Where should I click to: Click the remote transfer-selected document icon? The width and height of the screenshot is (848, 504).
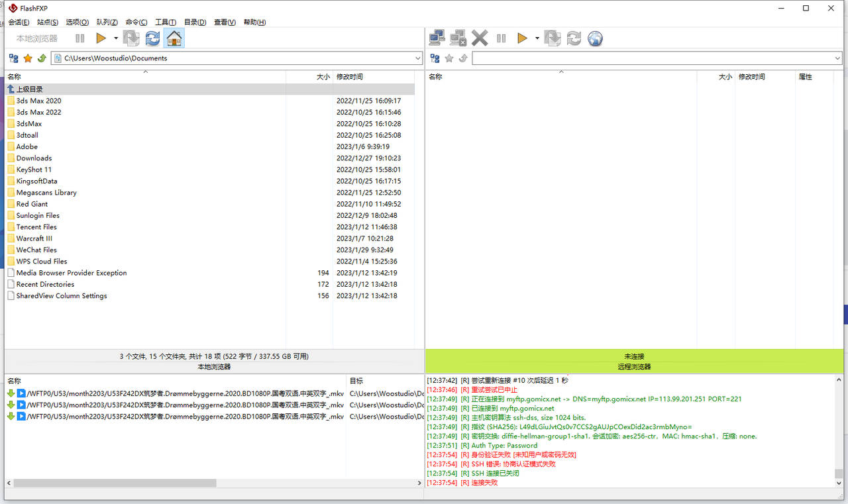point(553,38)
